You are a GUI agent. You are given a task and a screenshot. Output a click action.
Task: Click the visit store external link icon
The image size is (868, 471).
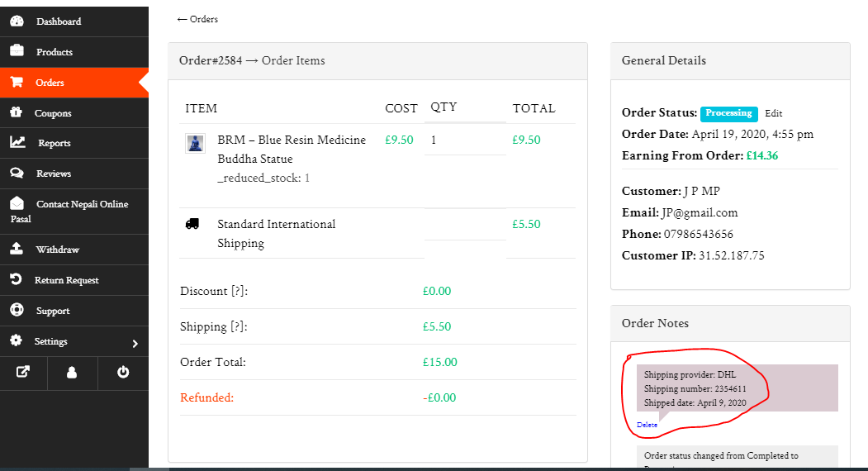pyautogui.click(x=24, y=372)
